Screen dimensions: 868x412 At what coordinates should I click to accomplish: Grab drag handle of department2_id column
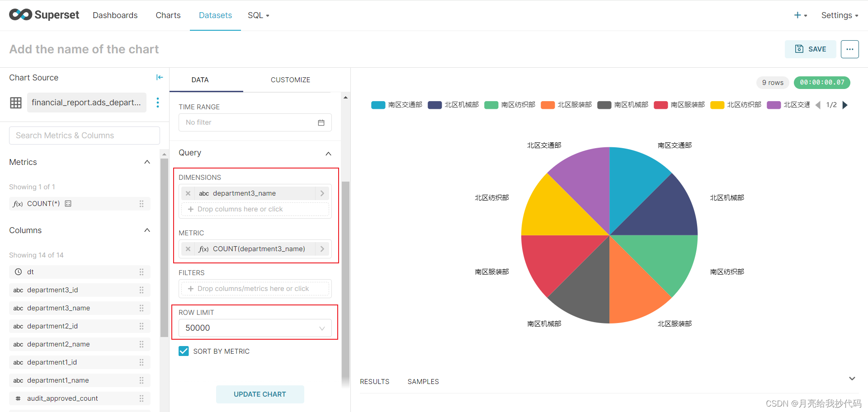point(142,326)
